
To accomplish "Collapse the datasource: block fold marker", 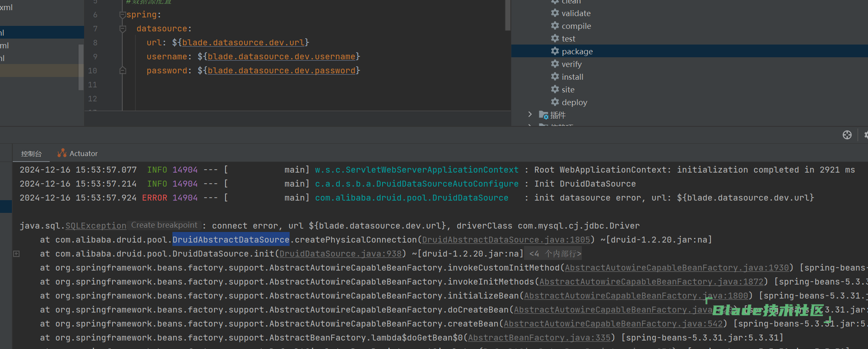I will coord(123,29).
